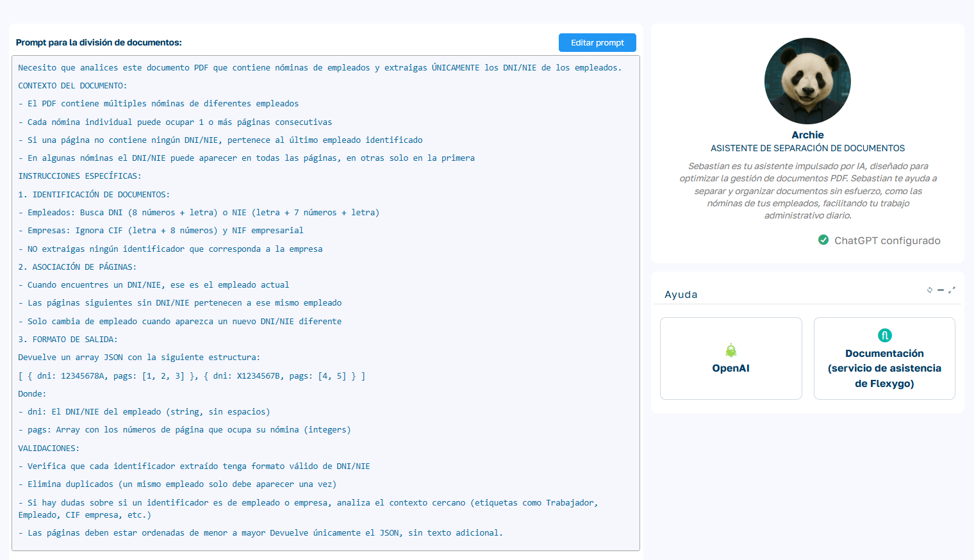Screen dimensions: 974x560
Task: Click 'Las páginas deben estar ordenadas' line
Action: pyautogui.click(x=260, y=532)
